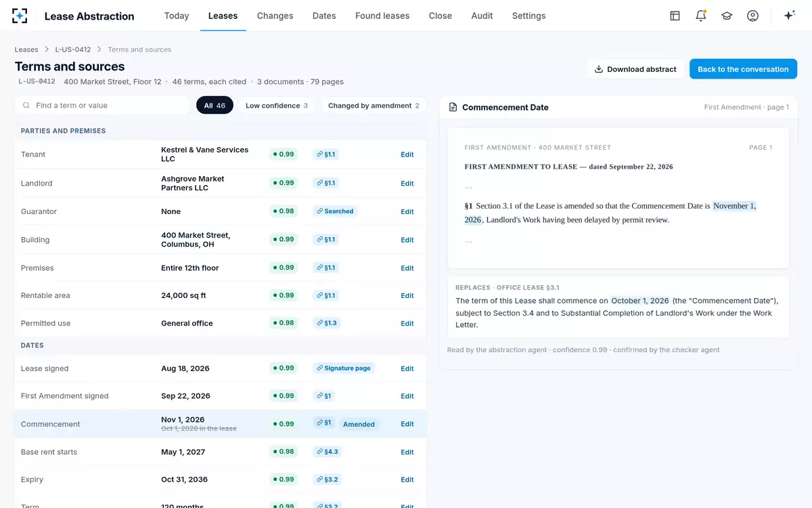Click the search magnifier icon in term filter
This screenshot has height=508, width=812.
click(x=26, y=106)
